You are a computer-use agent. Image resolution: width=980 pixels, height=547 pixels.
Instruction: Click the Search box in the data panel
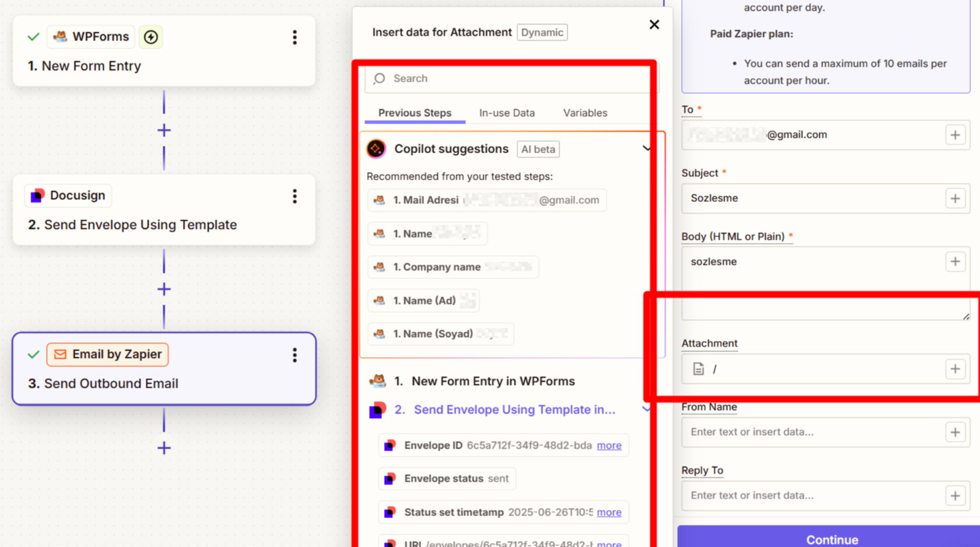coord(511,79)
